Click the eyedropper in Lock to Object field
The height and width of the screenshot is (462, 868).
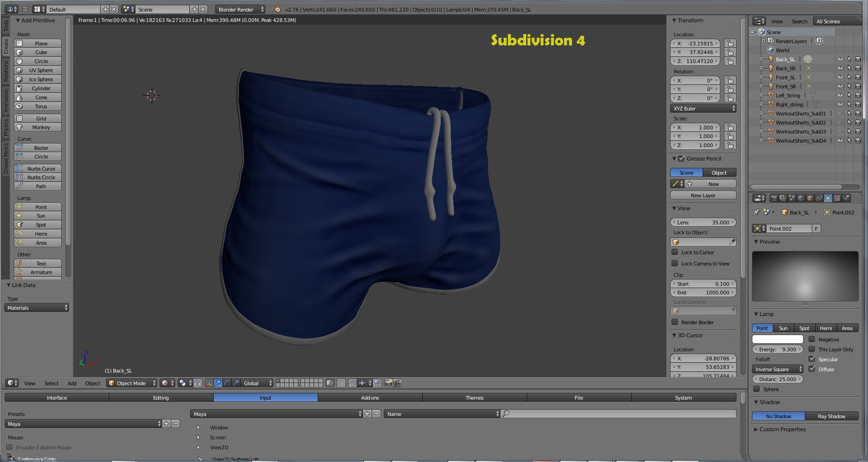(x=732, y=242)
